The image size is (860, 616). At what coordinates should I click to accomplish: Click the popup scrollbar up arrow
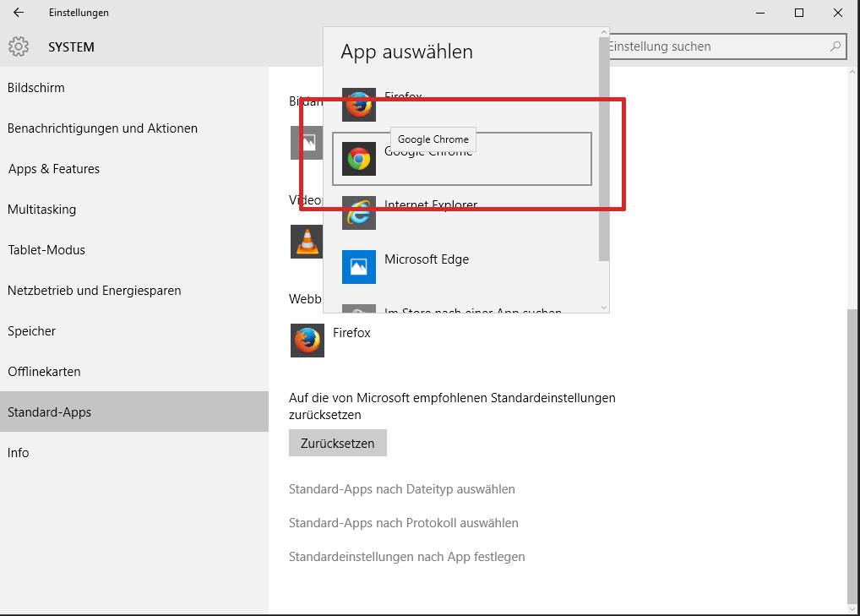(604, 32)
